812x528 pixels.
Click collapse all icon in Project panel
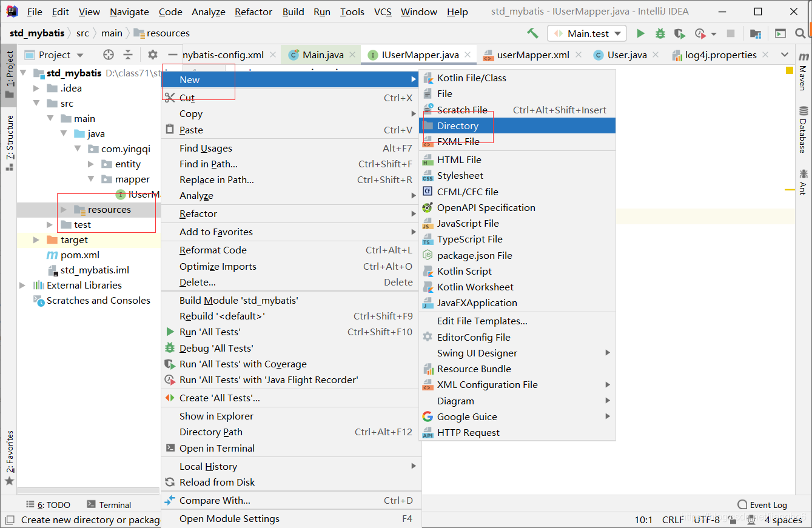point(128,55)
